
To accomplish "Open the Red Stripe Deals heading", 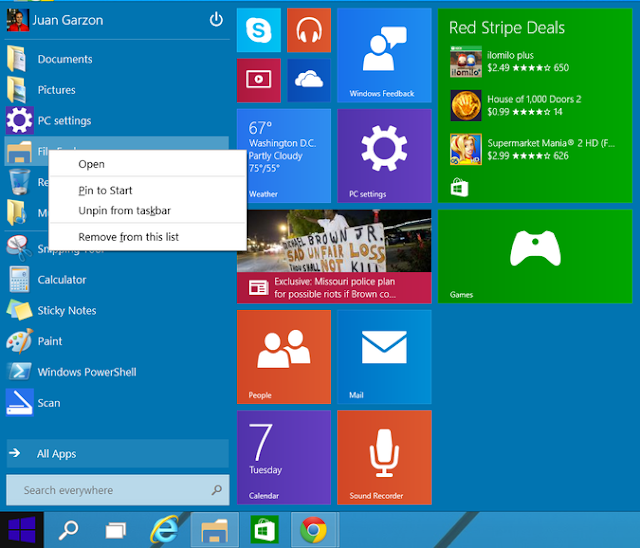I will point(507,28).
